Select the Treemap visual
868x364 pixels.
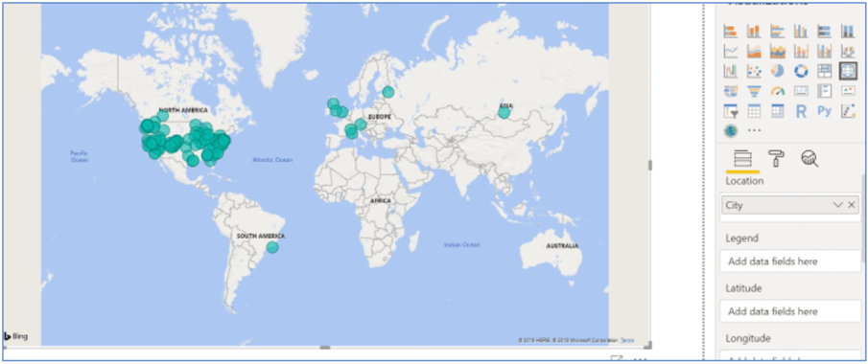coord(824,71)
